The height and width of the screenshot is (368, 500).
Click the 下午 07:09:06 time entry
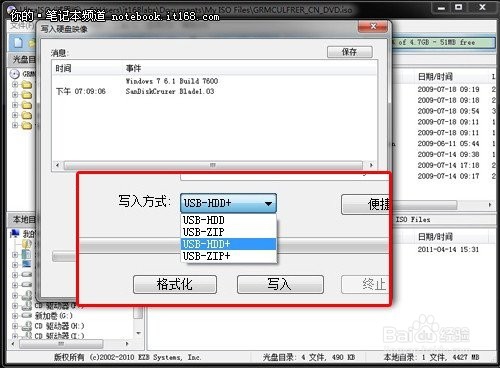pos(81,91)
